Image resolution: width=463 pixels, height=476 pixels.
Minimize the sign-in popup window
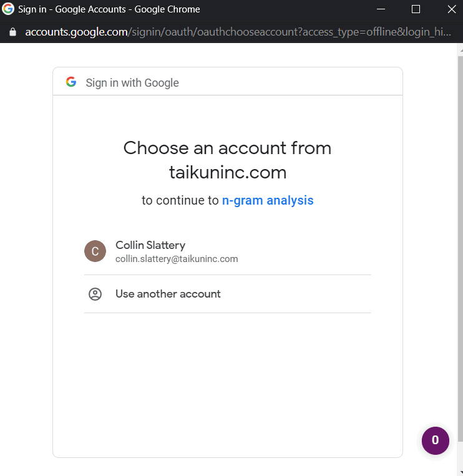pyautogui.click(x=381, y=9)
